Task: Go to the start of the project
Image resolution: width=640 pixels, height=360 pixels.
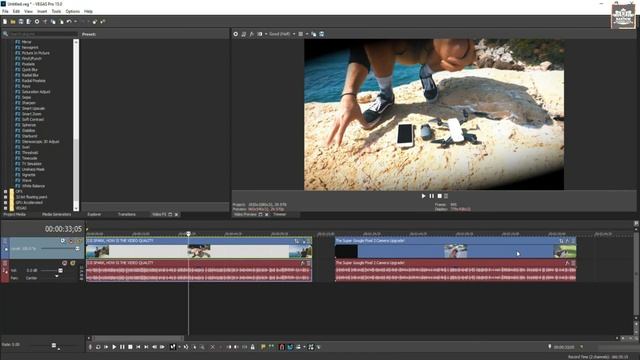Action: tap(138, 347)
